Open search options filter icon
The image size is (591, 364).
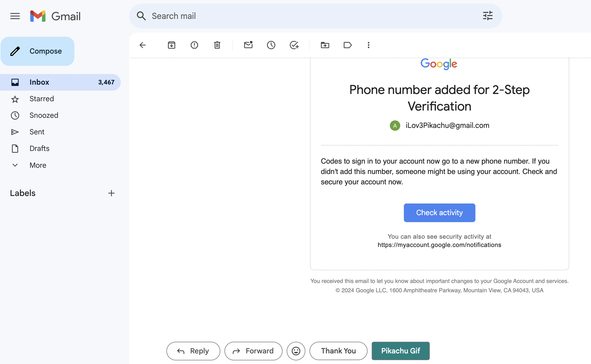[x=488, y=16]
